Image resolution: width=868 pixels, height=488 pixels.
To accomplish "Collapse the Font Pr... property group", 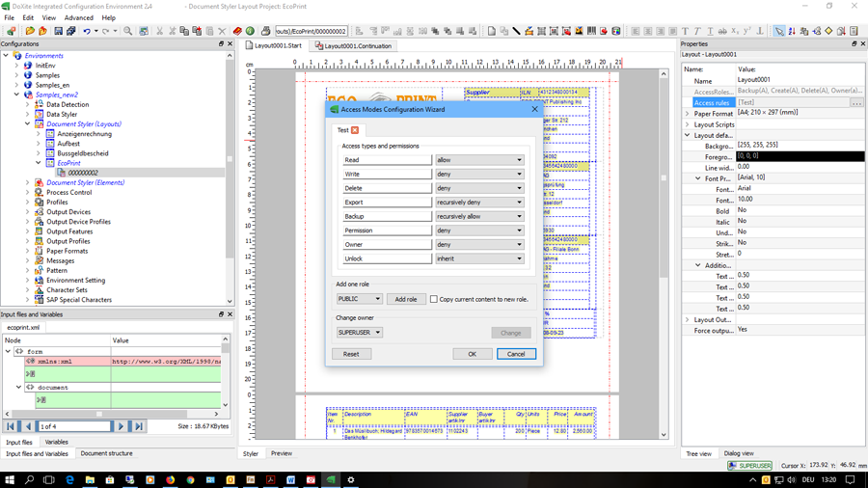I will pos(698,178).
